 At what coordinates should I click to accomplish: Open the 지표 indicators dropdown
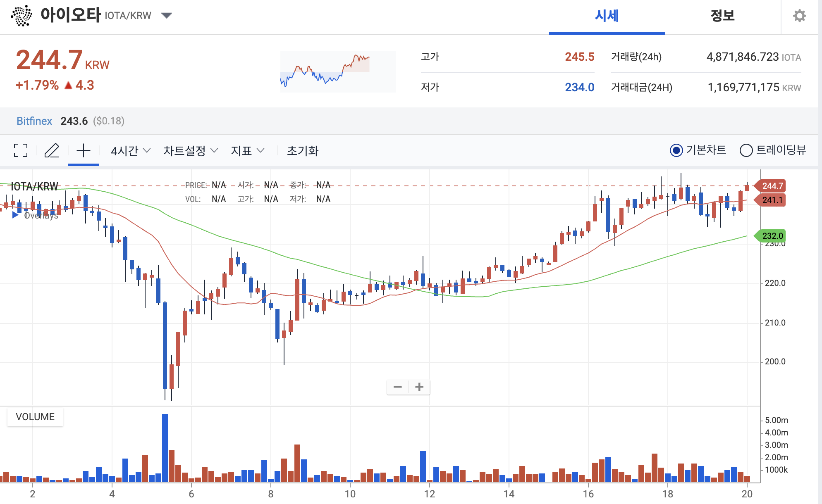pos(247,151)
